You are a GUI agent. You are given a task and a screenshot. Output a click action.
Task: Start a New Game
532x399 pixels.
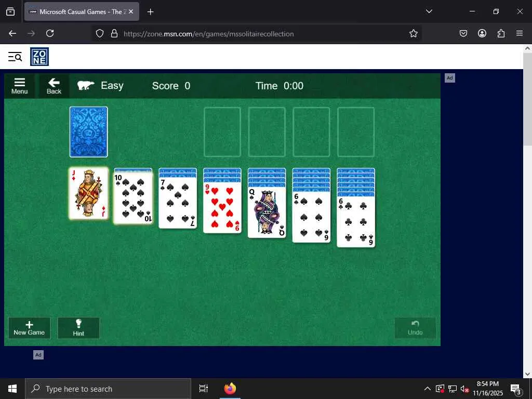point(29,328)
